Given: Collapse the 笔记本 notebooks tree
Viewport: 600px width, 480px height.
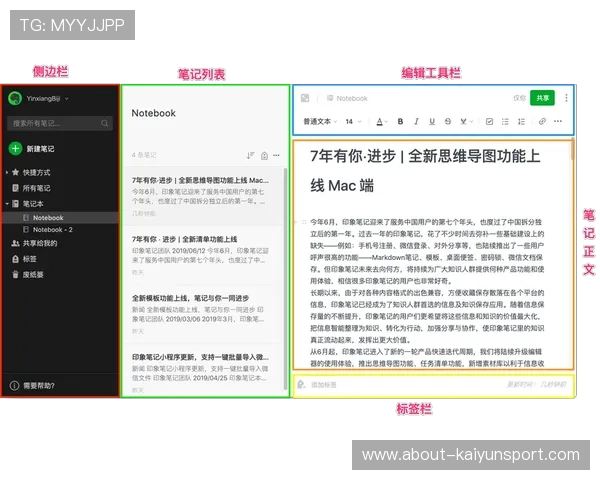Looking at the screenshot, I should (x=7, y=204).
